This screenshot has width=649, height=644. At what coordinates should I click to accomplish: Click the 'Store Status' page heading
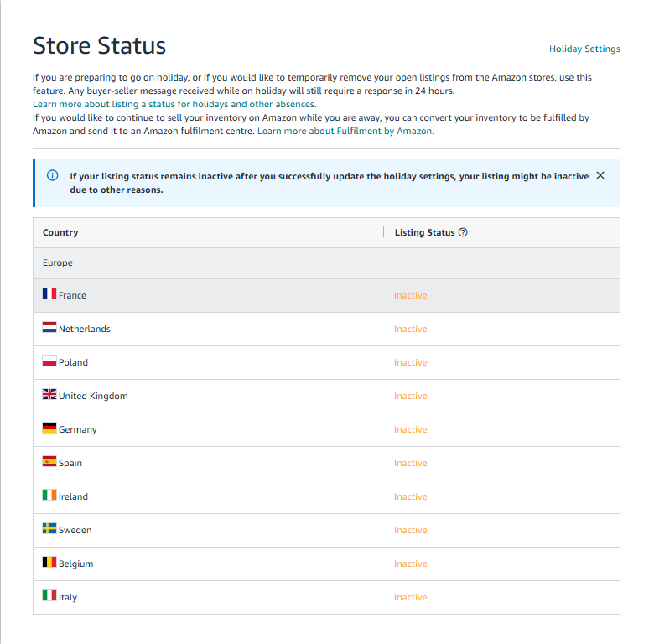coord(99,45)
